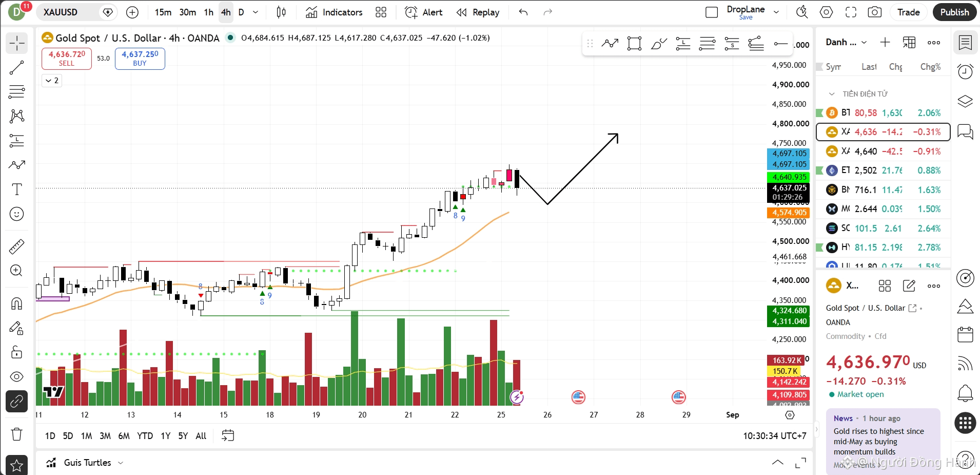The width and height of the screenshot is (980, 475).
Task: Expand the DropLane layout menu
Action: coord(776,12)
